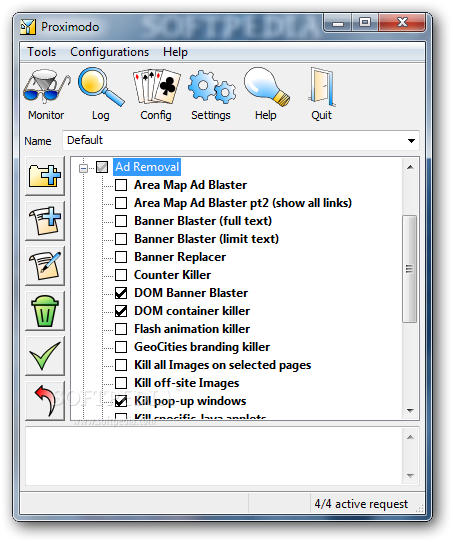This screenshot has width=453, height=542.
Task: Select the DOM container killer label
Action: [192, 311]
